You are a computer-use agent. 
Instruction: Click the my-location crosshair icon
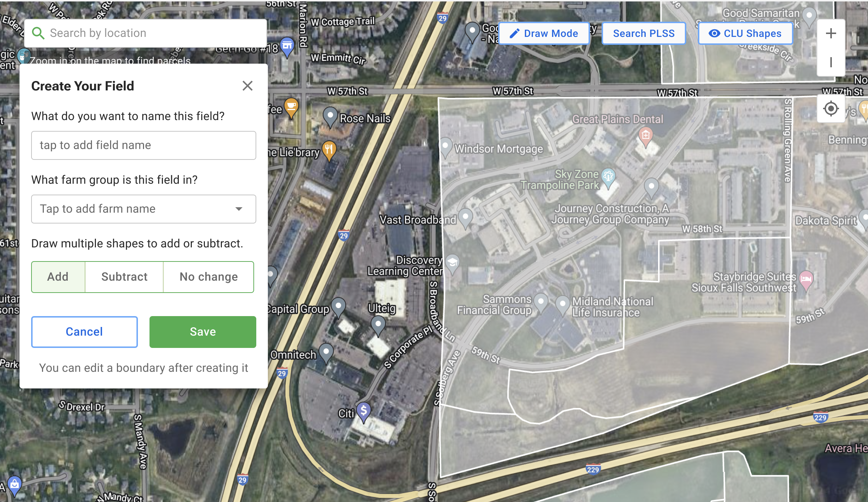click(x=831, y=109)
